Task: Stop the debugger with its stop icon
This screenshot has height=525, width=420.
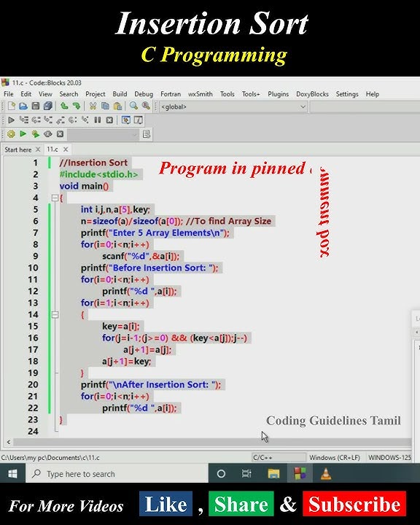Action: pyautogui.click(x=109, y=120)
